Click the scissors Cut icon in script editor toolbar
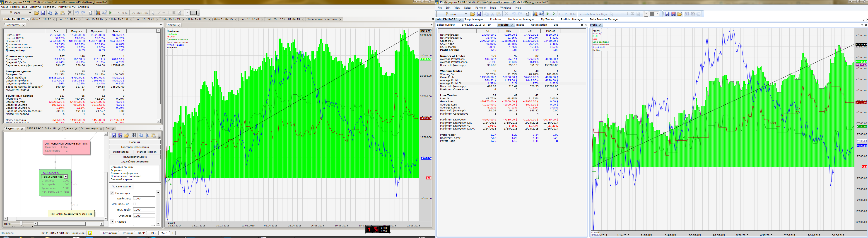This screenshot has height=238, width=868. tap(147, 135)
